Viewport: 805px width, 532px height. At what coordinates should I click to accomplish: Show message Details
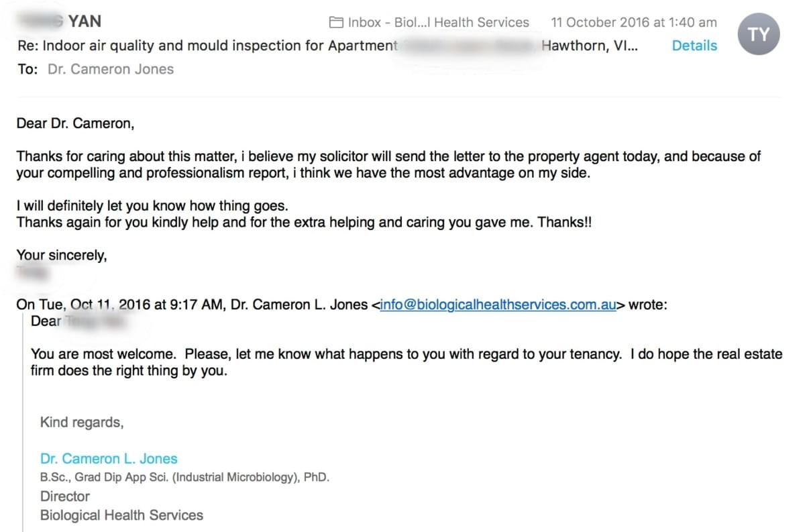click(x=694, y=46)
